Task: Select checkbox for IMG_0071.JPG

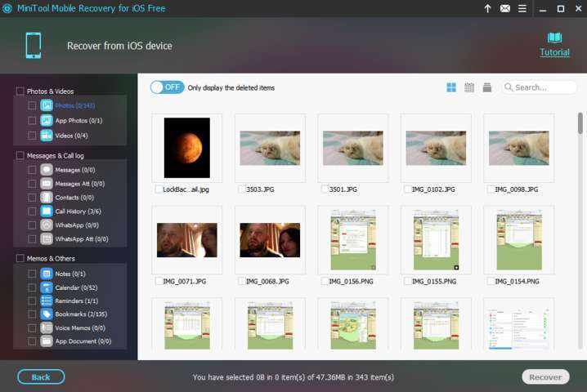Action: (x=159, y=281)
